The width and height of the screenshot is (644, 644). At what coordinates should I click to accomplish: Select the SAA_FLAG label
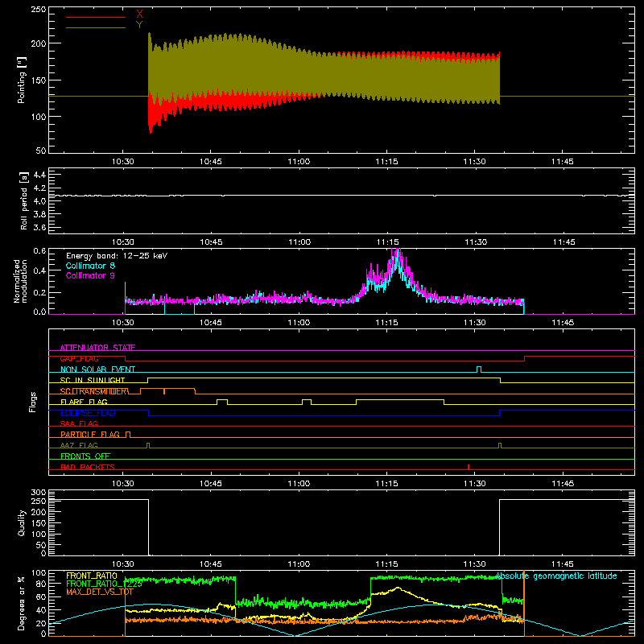(79, 423)
